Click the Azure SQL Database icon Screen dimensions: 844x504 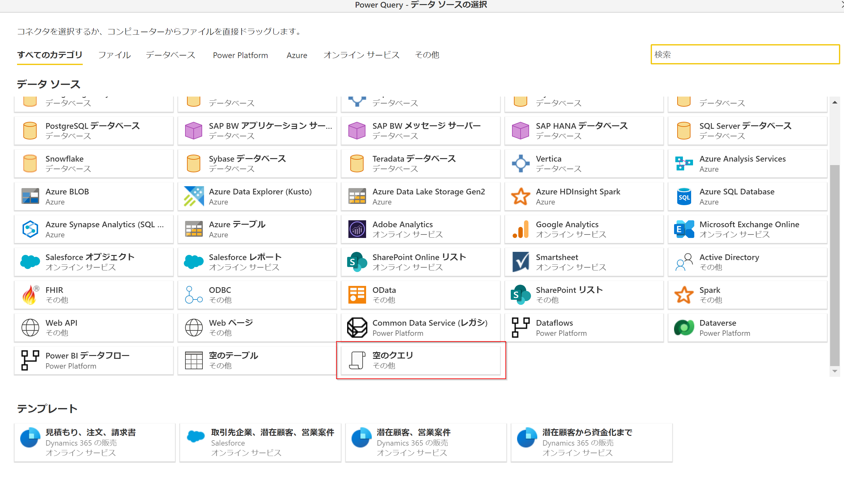[x=684, y=197]
